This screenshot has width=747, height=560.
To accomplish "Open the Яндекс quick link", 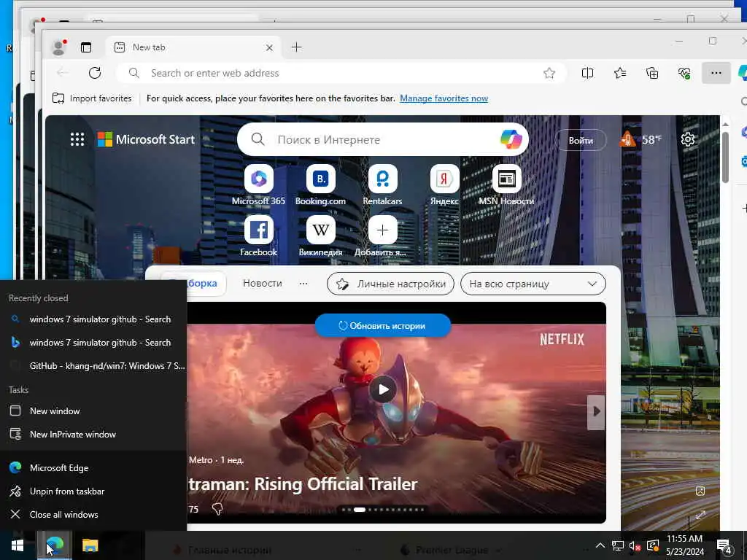I will 444,184.
